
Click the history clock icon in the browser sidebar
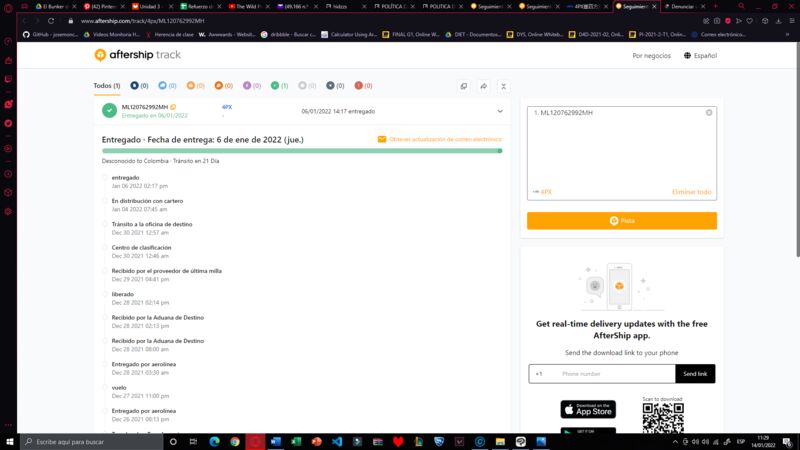[x=8, y=174]
